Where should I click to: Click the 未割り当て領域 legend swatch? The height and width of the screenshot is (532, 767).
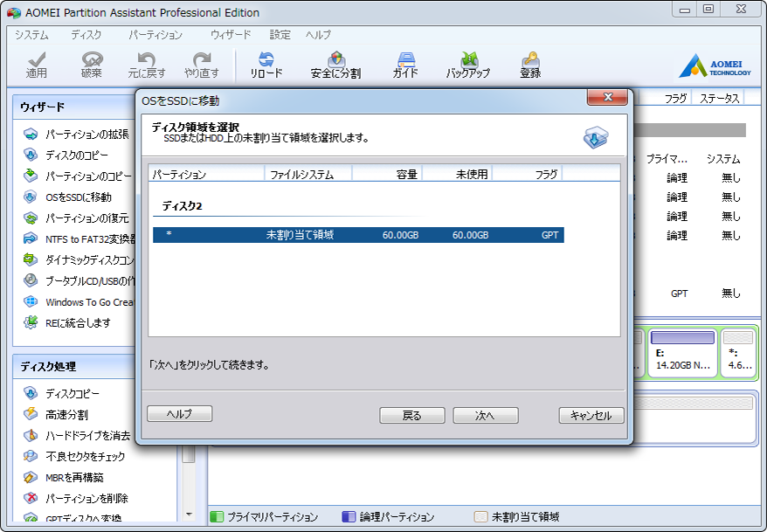tap(480, 516)
